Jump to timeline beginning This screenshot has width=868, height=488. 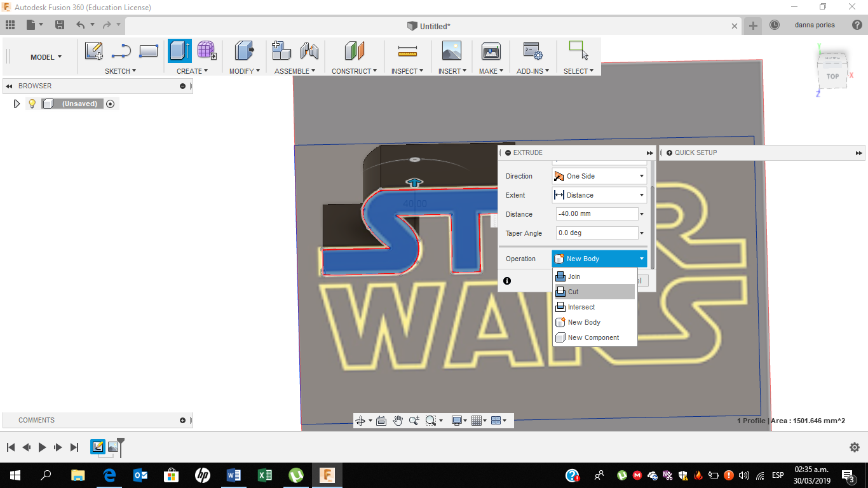tap(11, 447)
